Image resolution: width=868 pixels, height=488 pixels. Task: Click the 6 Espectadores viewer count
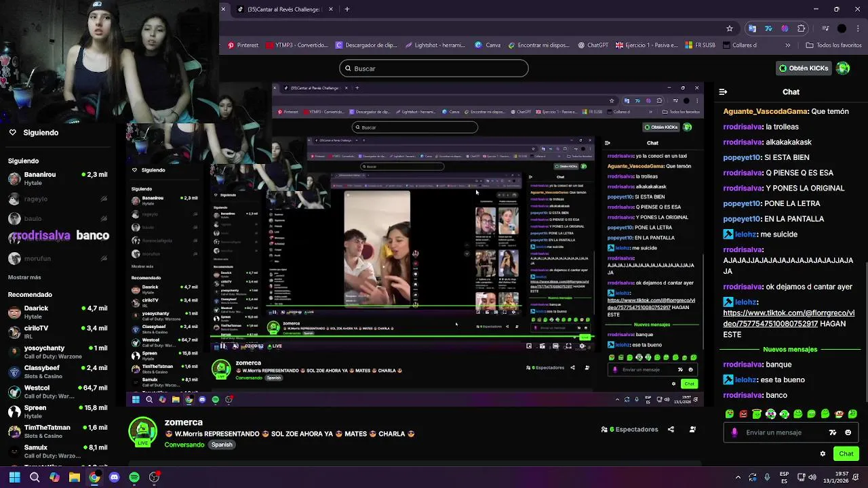coord(629,429)
